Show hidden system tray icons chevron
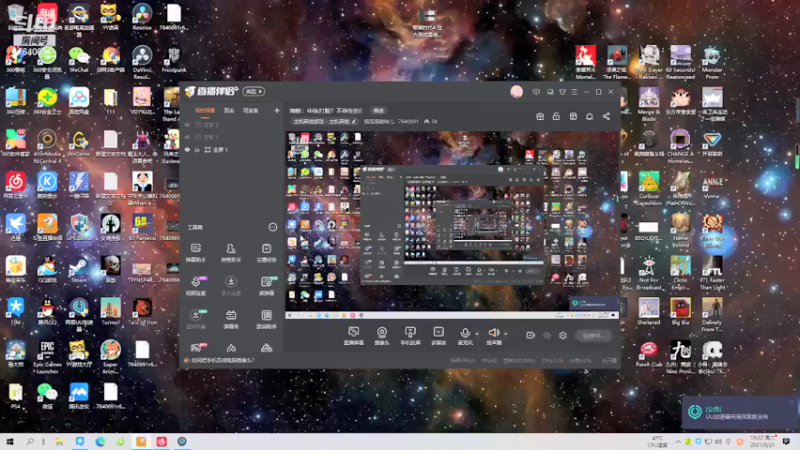The height and width of the screenshot is (450, 800). tap(678, 441)
